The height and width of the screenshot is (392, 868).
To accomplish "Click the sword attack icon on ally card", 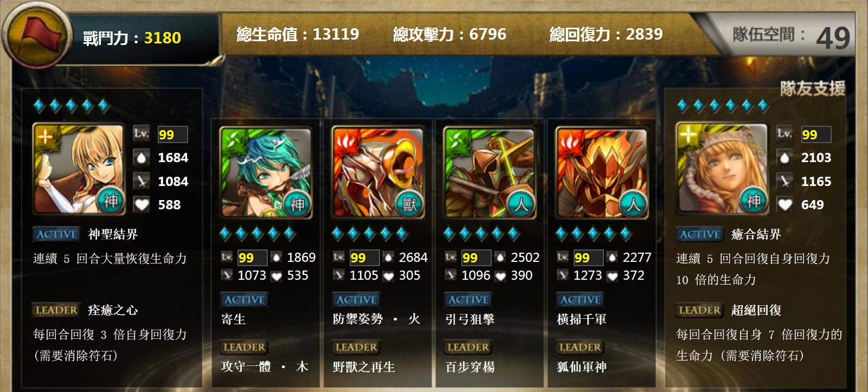I will click(785, 181).
